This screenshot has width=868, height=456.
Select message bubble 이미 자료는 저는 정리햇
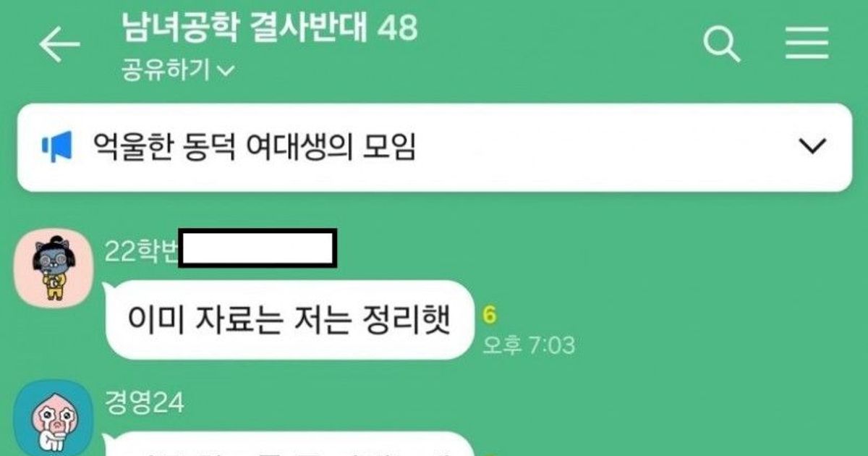pos(289,320)
